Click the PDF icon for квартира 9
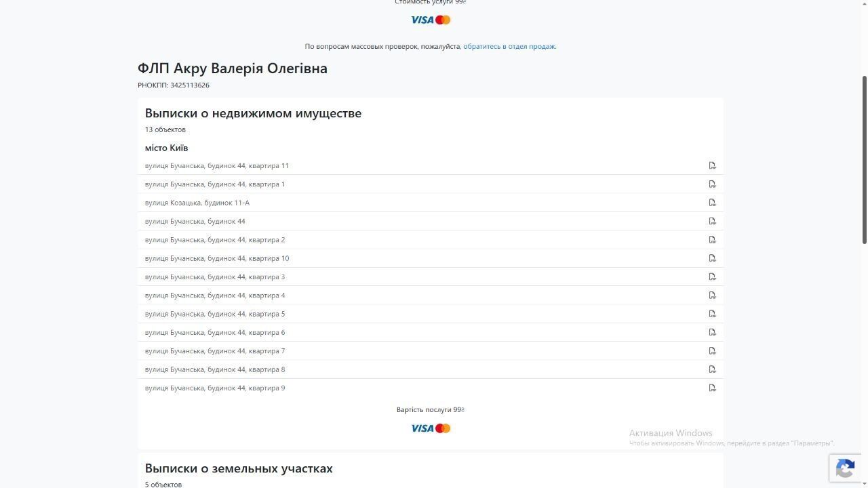The height and width of the screenshot is (488, 868). pos(712,388)
